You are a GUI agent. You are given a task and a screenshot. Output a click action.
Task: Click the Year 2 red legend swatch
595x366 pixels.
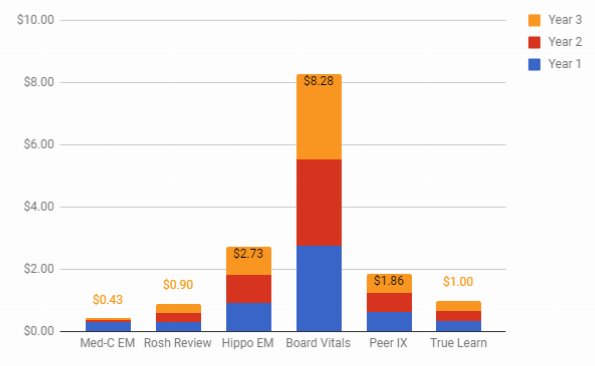coord(534,42)
